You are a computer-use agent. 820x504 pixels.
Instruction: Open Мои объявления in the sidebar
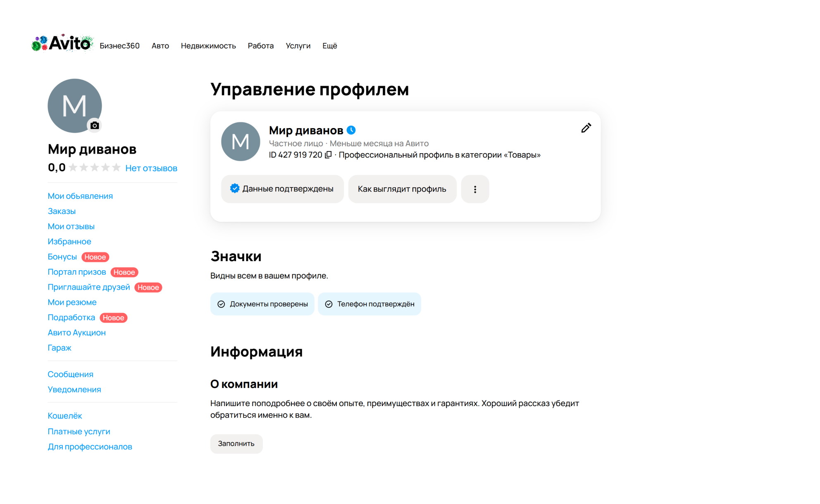(x=80, y=196)
